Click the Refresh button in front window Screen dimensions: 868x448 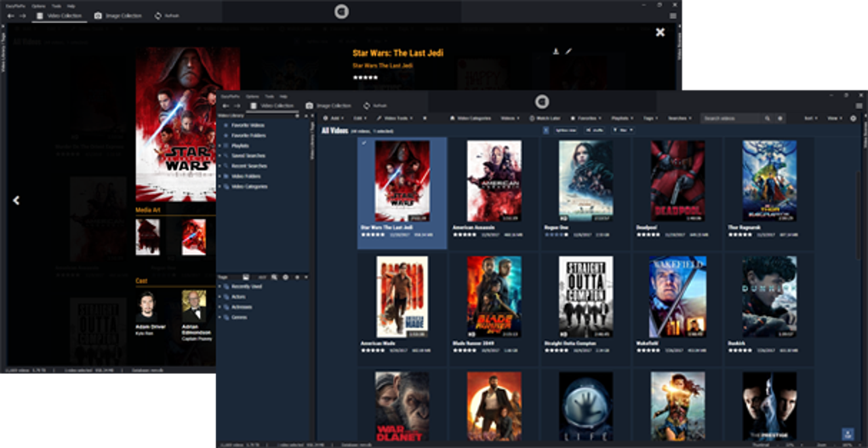376,106
